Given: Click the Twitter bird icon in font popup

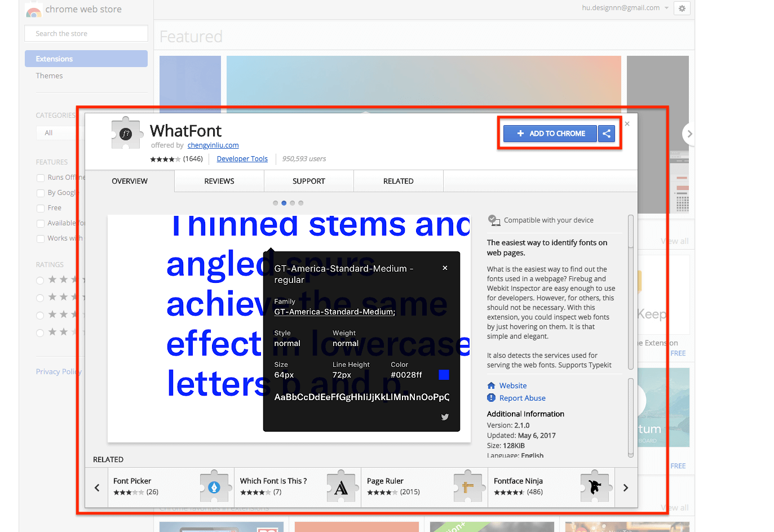Looking at the screenshot, I should (x=445, y=417).
